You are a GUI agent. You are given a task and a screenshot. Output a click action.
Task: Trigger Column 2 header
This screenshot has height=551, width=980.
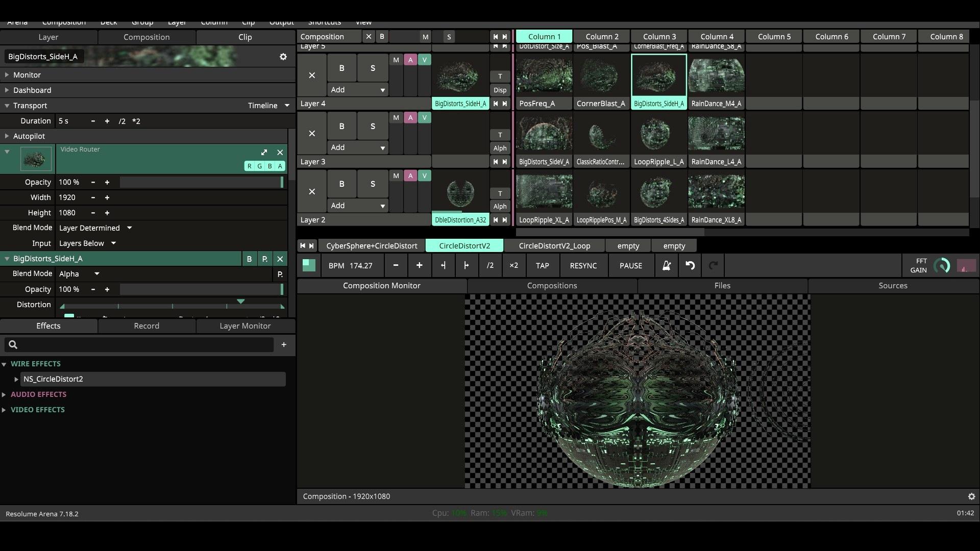click(602, 37)
